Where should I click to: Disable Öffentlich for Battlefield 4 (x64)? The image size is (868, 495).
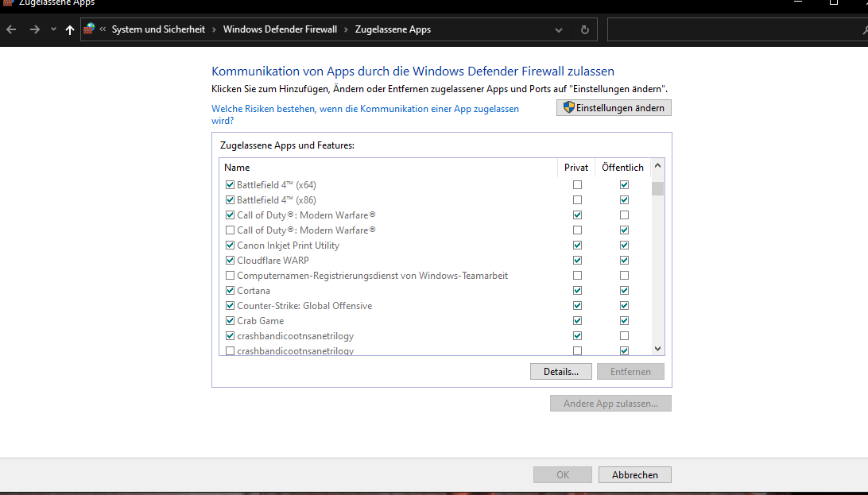(625, 184)
